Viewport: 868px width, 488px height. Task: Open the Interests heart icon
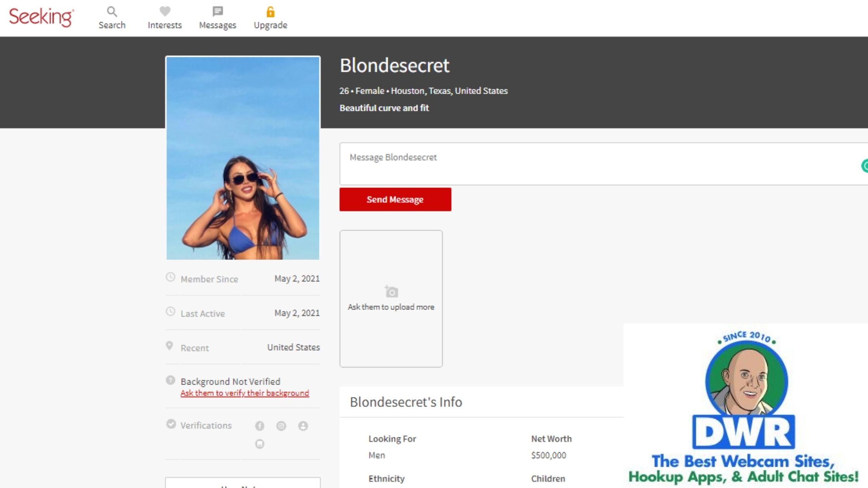(165, 12)
